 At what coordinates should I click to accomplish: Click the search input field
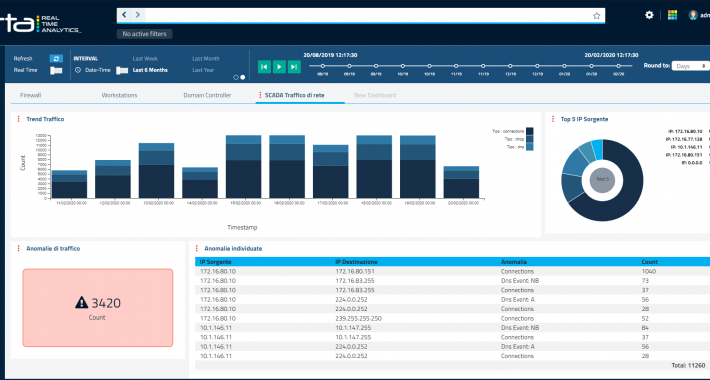point(367,15)
